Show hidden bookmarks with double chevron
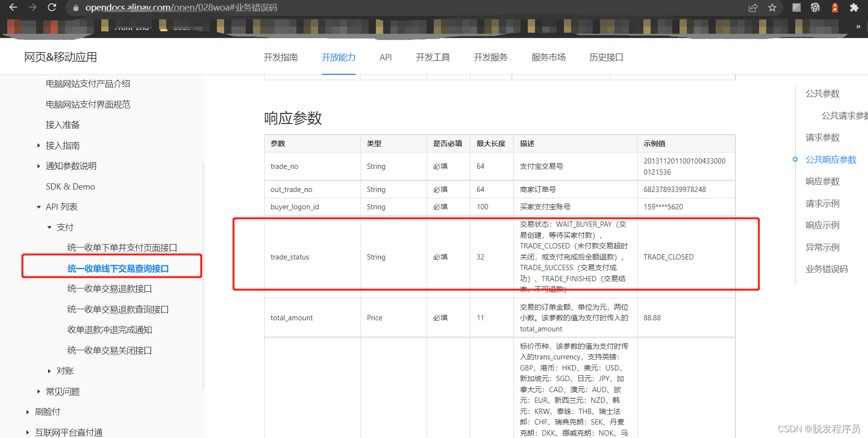Screen dimensions: 868x438 coord(858,27)
